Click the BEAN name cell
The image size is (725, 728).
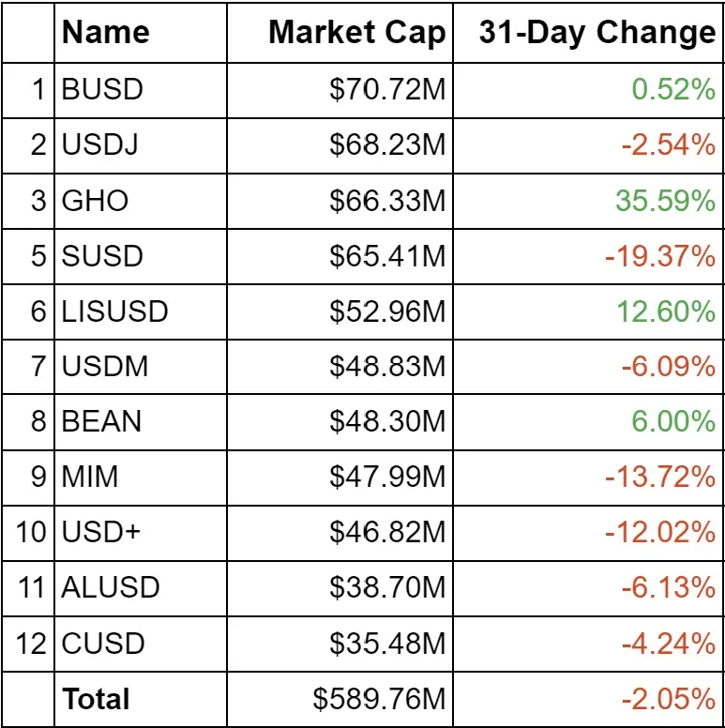coord(101,422)
